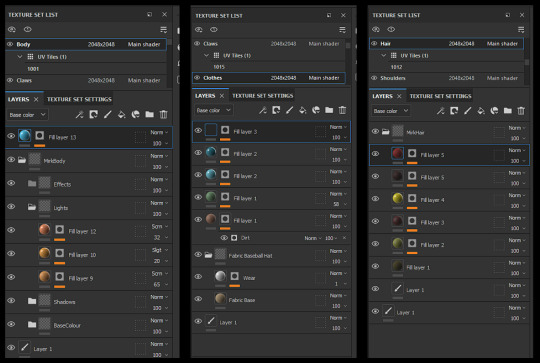The width and height of the screenshot is (540, 363).
Task: Click the blue material thumbnail of Fill layer 13
Action: click(24, 135)
